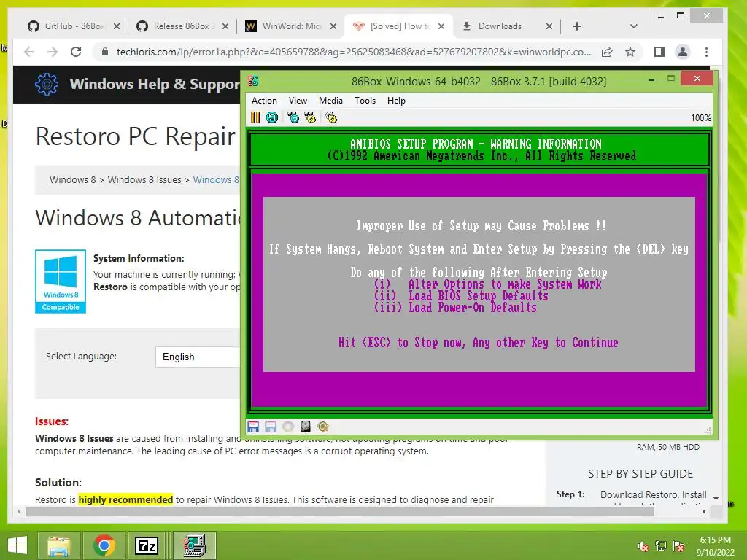
Task: Close the GitHub - 86Box tab
Action: [x=117, y=26]
